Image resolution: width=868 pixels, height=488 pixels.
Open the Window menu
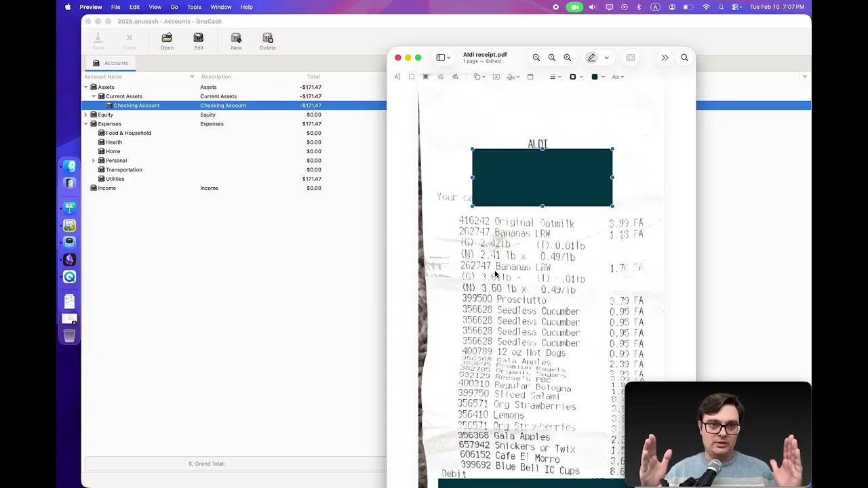click(221, 7)
